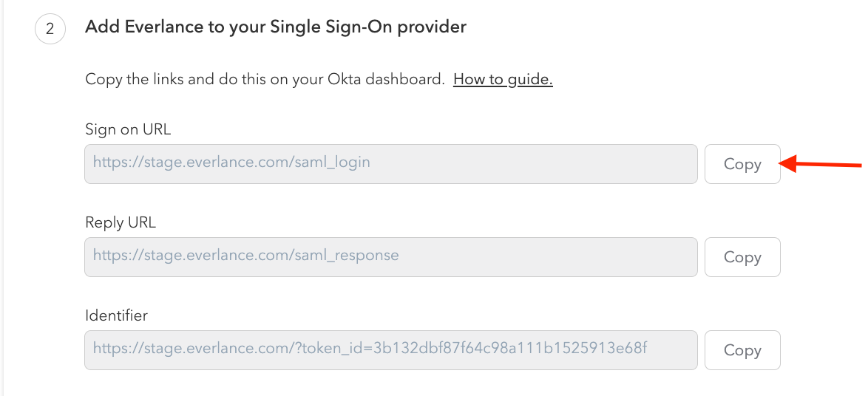This screenshot has width=868, height=396.
Task: Click the step 2 number circle
Action: pyautogui.click(x=50, y=30)
